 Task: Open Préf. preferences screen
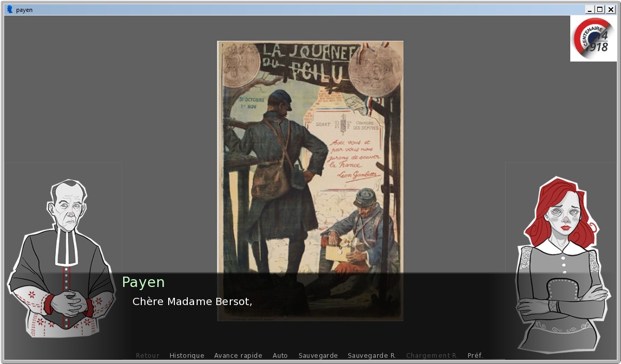[x=475, y=356]
